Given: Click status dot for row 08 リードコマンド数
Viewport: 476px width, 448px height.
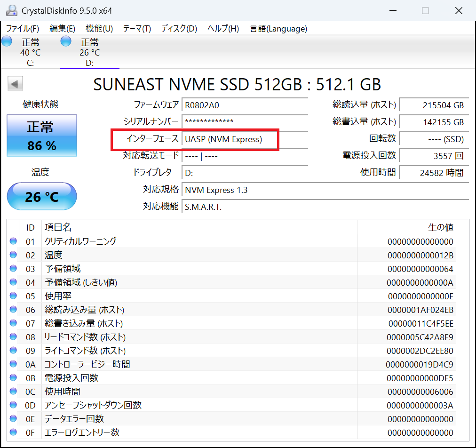Looking at the screenshot, I should (13, 337).
